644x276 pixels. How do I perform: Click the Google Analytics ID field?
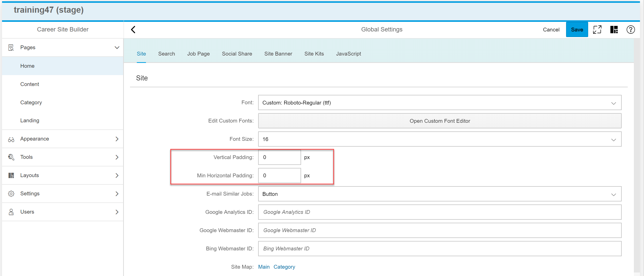[440, 212]
